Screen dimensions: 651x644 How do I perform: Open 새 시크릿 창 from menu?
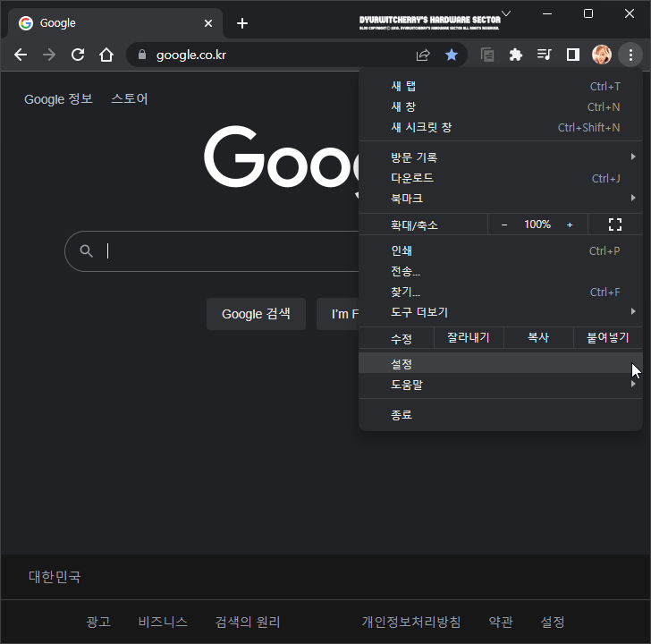pyautogui.click(x=501, y=128)
